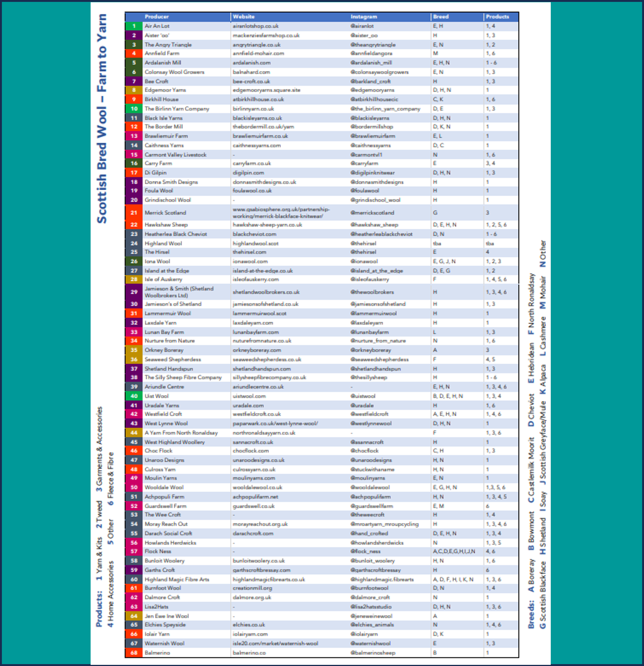Select 'Nurture from Nature' producer cell

coord(170,341)
